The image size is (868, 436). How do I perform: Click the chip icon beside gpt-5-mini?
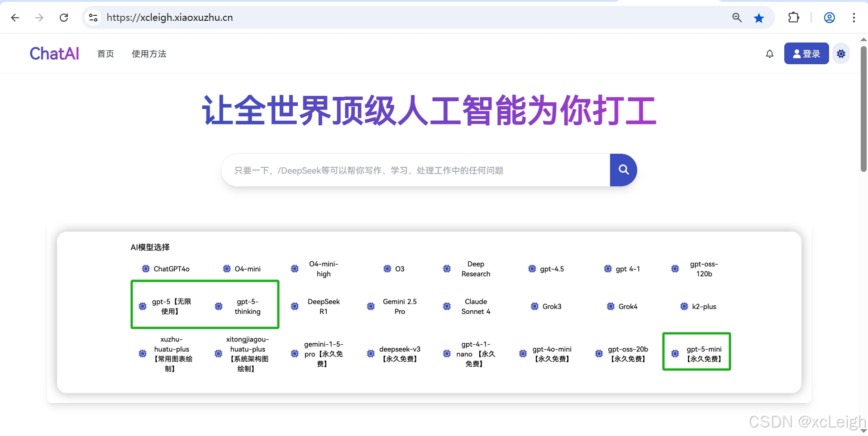tap(675, 354)
